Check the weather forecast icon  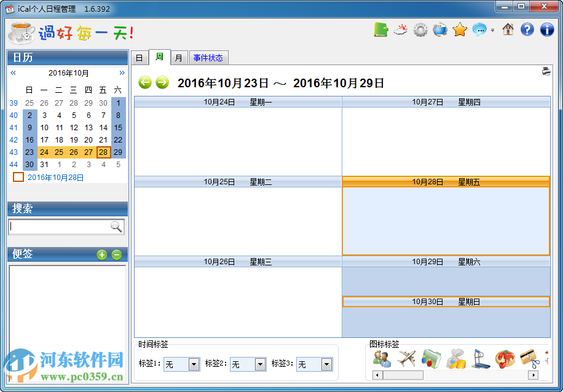pos(400,29)
